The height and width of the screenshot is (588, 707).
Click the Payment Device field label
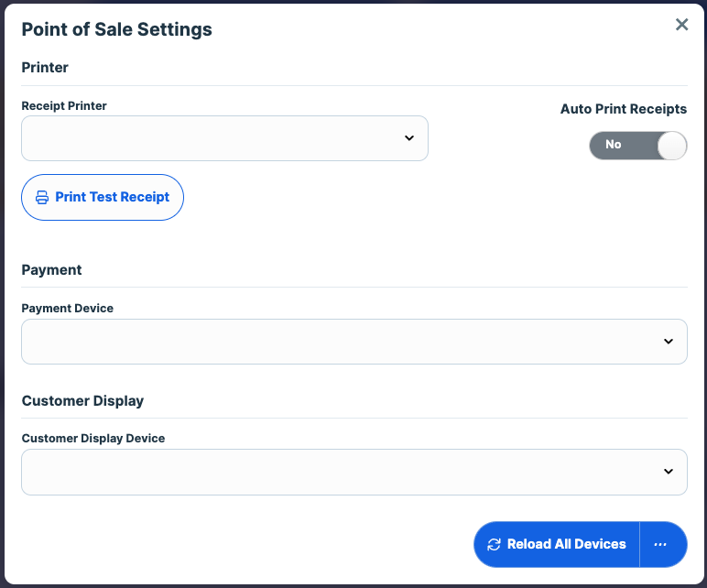pos(68,309)
